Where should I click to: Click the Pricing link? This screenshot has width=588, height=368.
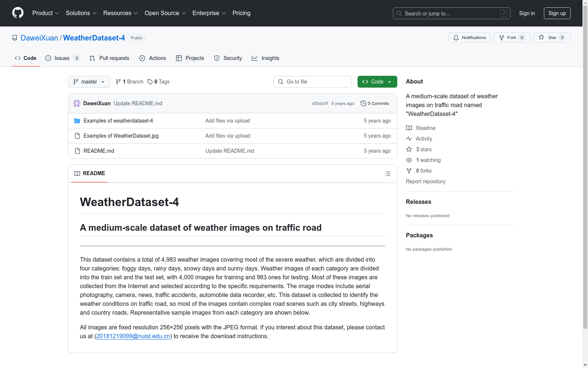click(241, 13)
